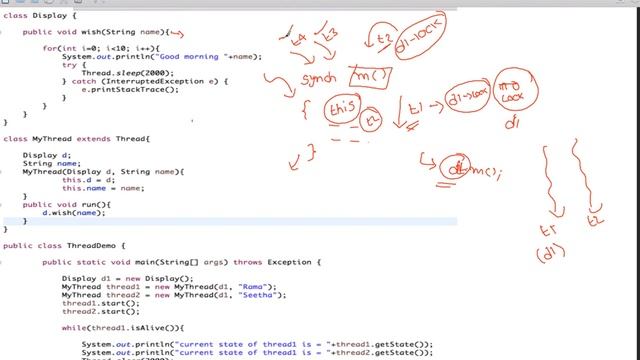This screenshot has height=360, width=640.
Task: Click the highlighted closing brace line after d.wish
Action: tap(230, 221)
